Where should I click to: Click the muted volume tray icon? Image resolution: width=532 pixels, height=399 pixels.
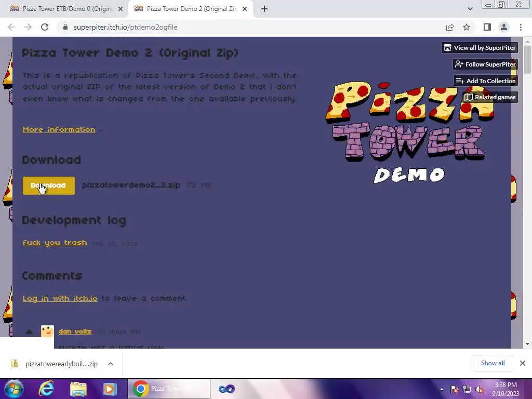point(480,390)
